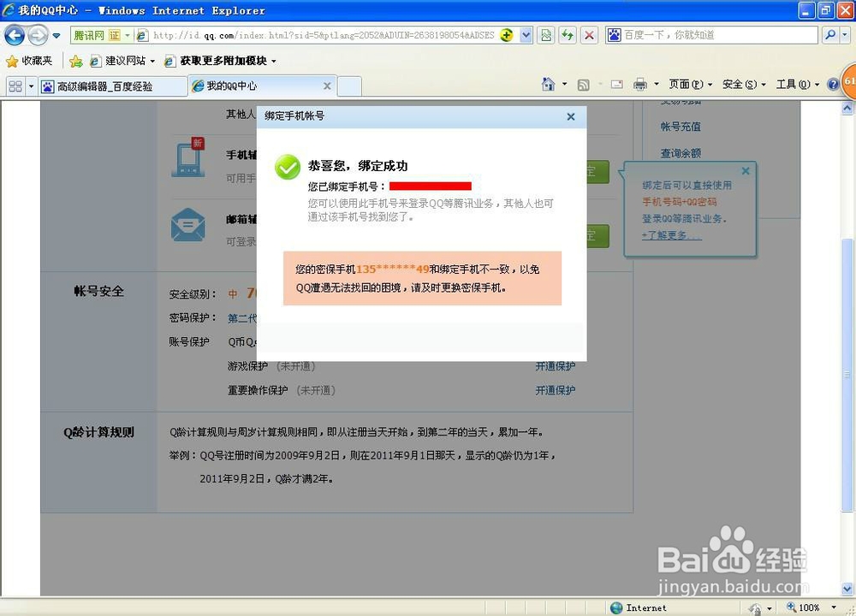Image resolution: width=856 pixels, height=616 pixels.
Task: Open the Print options dropdown arrow
Action: pos(657,85)
